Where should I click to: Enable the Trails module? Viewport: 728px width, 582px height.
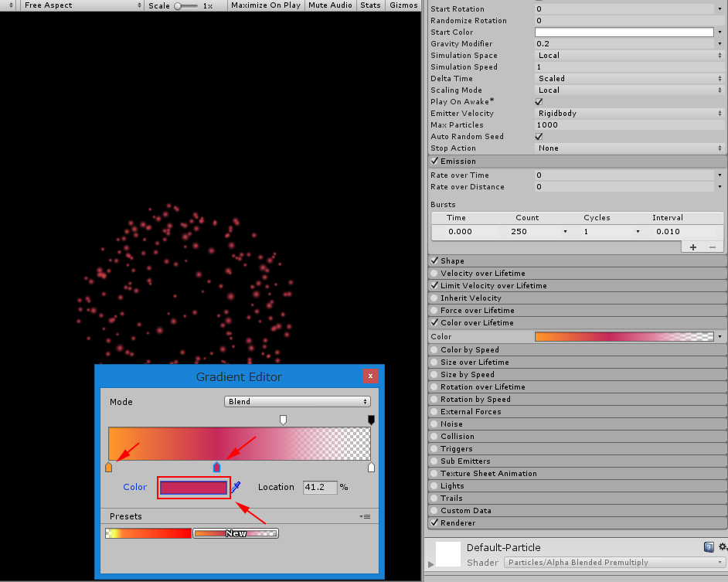click(434, 498)
